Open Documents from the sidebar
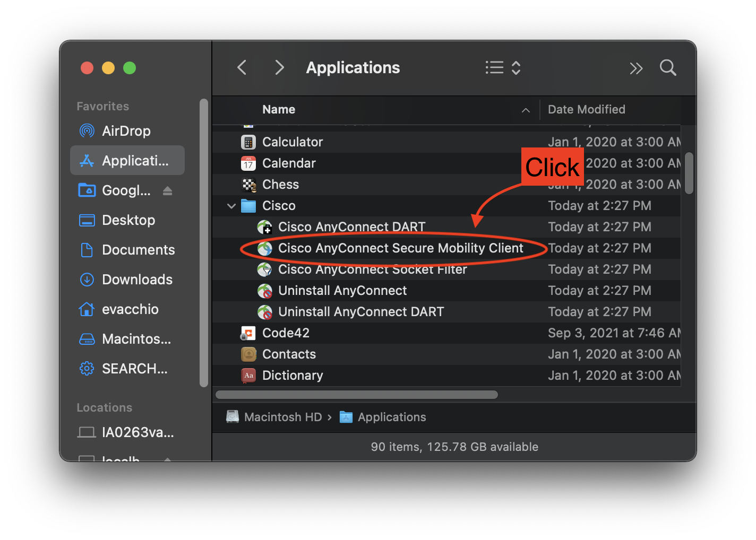The height and width of the screenshot is (540, 756). pyautogui.click(x=127, y=250)
